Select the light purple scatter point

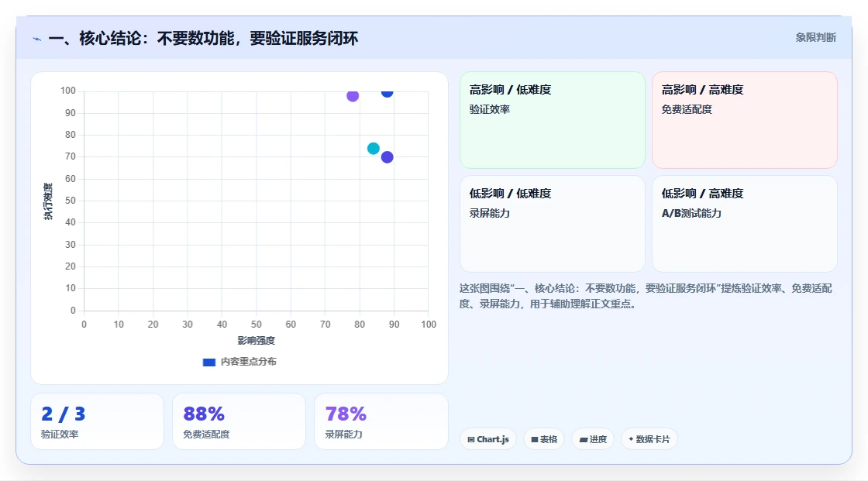[353, 96]
